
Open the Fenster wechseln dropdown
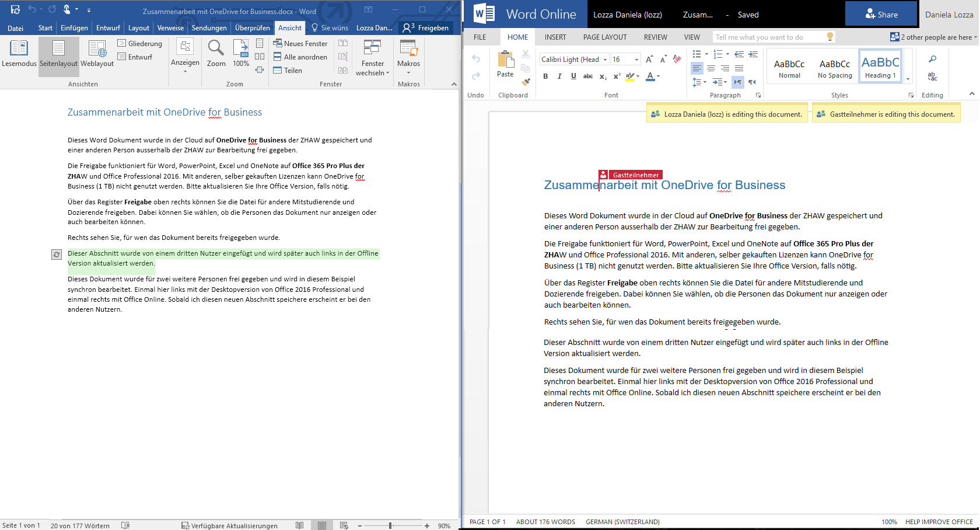tap(372, 57)
